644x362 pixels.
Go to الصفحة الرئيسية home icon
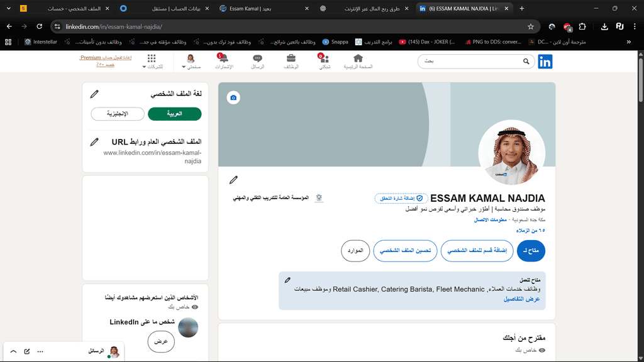[358, 62]
